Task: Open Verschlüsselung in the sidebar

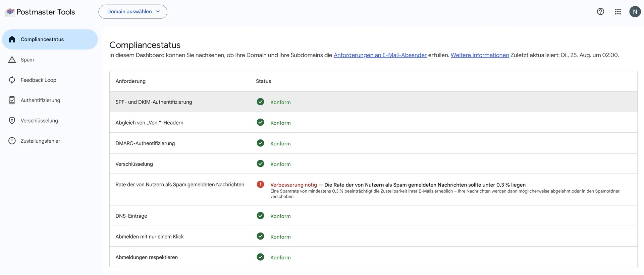Action: pos(50,121)
